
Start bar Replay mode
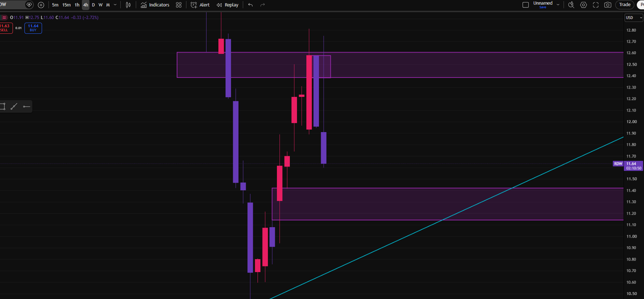[x=227, y=5]
